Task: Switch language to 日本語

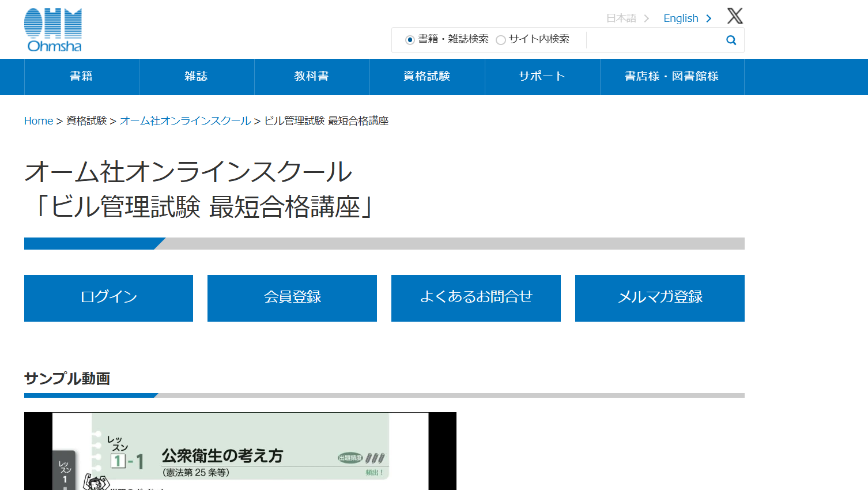Action: coord(627,18)
